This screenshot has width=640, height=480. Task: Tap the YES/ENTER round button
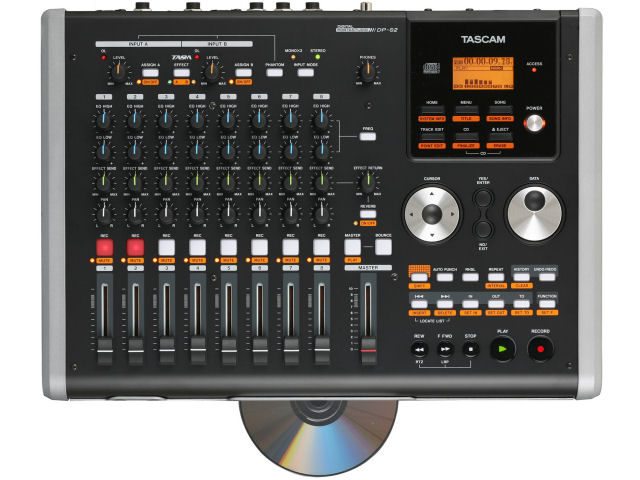click(x=483, y=198)
